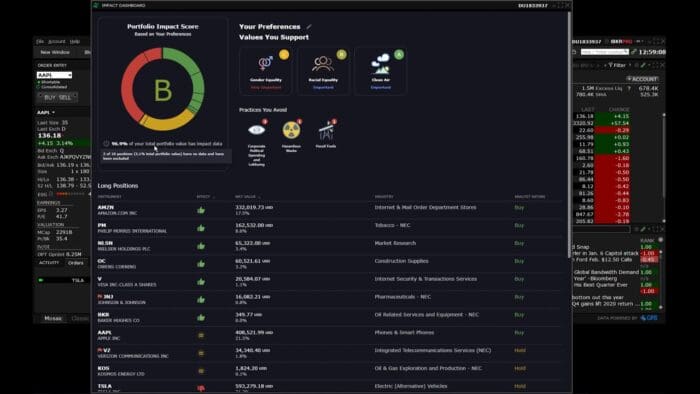Edit Your Preferences with the pencil icon
Screen dimensions: 700x394
point(309,27)
